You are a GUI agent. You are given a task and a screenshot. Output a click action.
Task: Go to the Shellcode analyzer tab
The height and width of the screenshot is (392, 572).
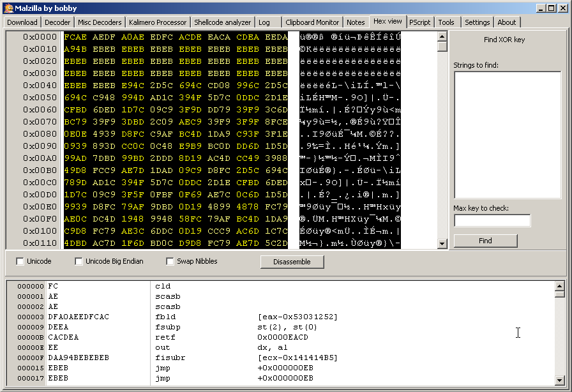[x=222, y=22]
